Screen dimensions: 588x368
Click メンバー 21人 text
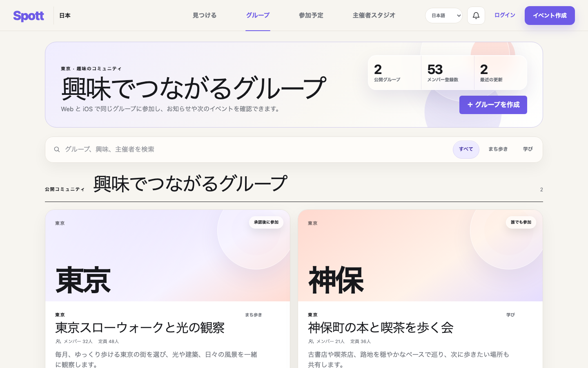point(330,341)
